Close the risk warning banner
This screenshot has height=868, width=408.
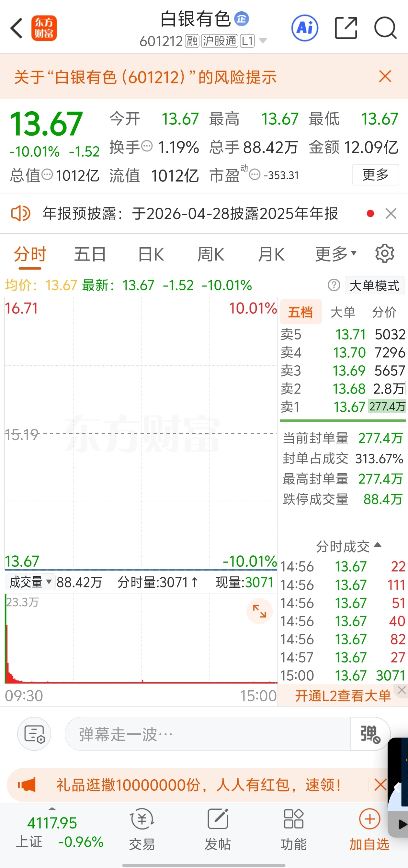point(385,76)
